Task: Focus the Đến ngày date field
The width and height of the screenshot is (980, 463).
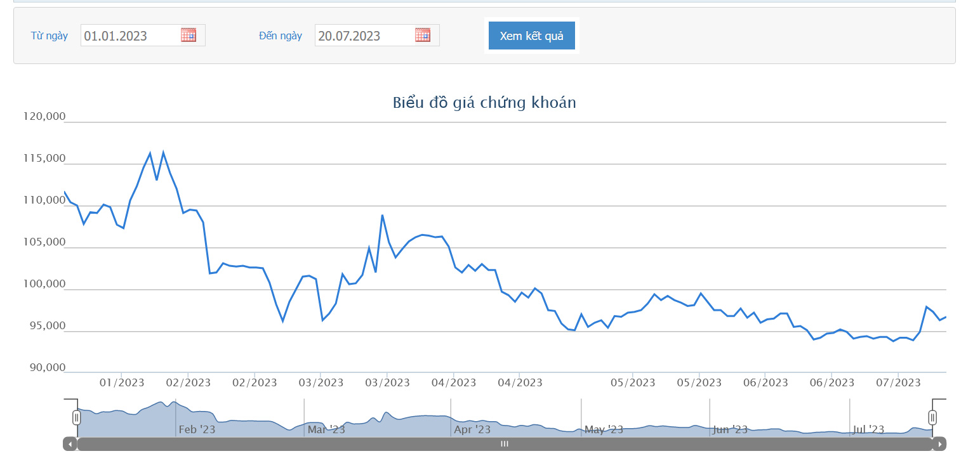Action: tap(364, 36)
